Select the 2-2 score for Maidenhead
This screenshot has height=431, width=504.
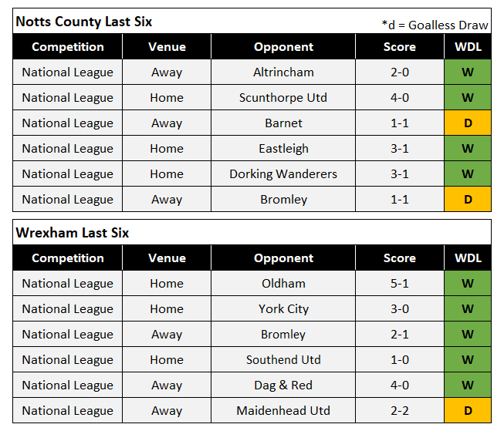click(x=399, y=411)
